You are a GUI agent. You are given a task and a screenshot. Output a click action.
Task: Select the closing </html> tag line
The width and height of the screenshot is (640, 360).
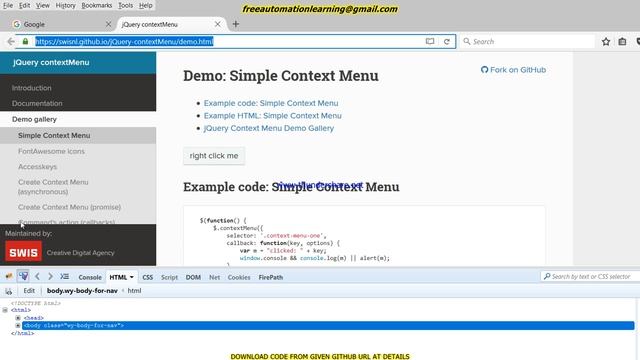coord(22,333)
